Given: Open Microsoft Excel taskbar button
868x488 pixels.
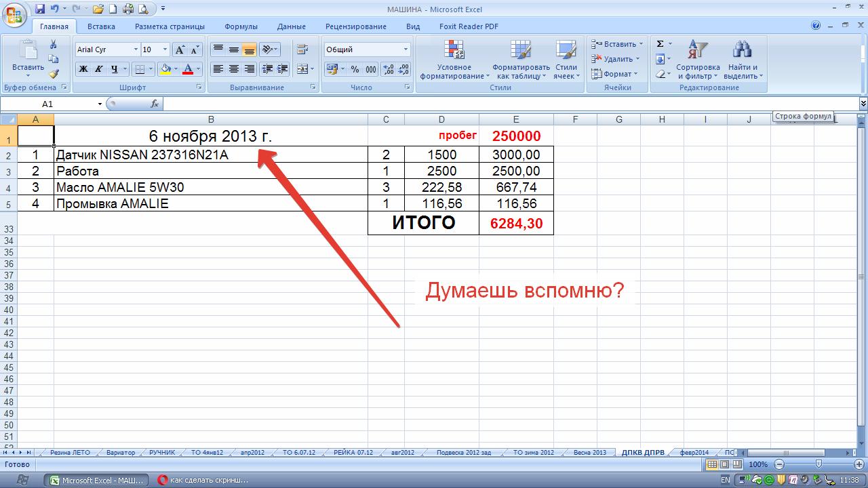Looking at the screenshot, I should pos(96,480).
